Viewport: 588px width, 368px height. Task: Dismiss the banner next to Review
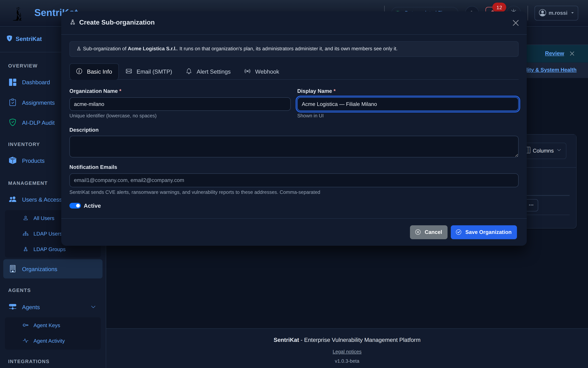pyautogui.click(x=572, y=54)
